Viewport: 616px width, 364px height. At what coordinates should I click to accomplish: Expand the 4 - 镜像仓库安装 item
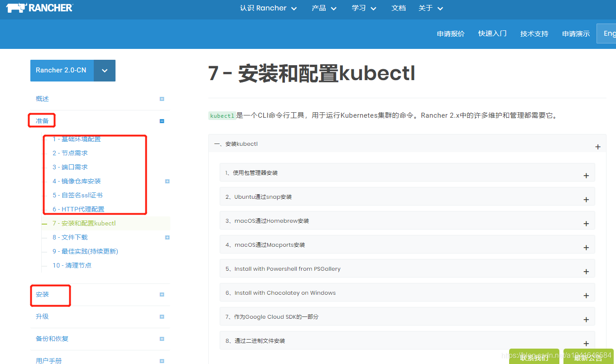pos(167,181)
